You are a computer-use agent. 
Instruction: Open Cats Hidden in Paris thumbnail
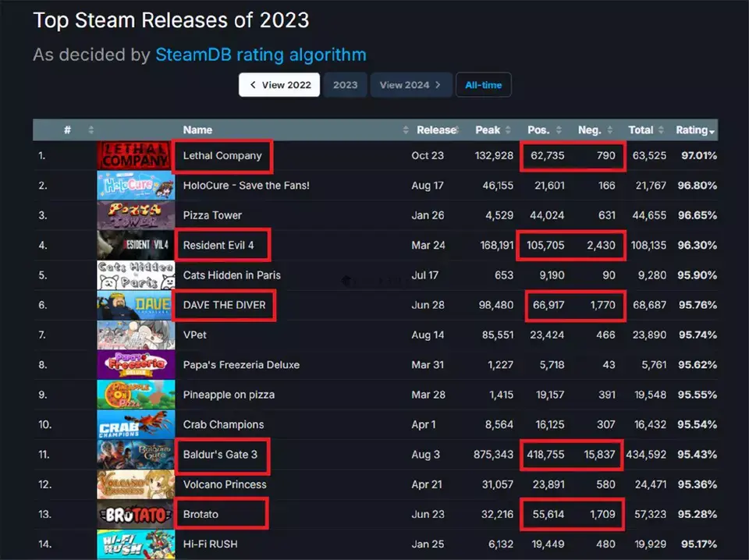[136, 275]
